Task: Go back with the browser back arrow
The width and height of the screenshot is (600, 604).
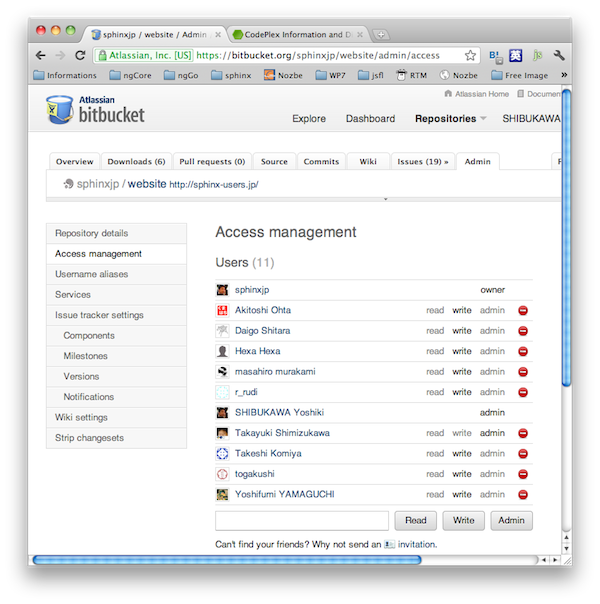Action: click(x=40, y=55)
